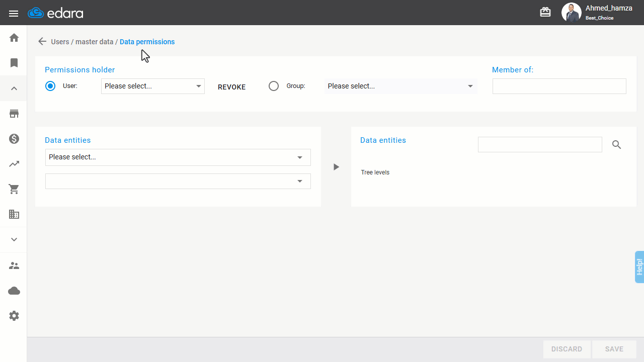Click the magnifier search icon
This screenshot has width=644, height=362.
(617, 145)
